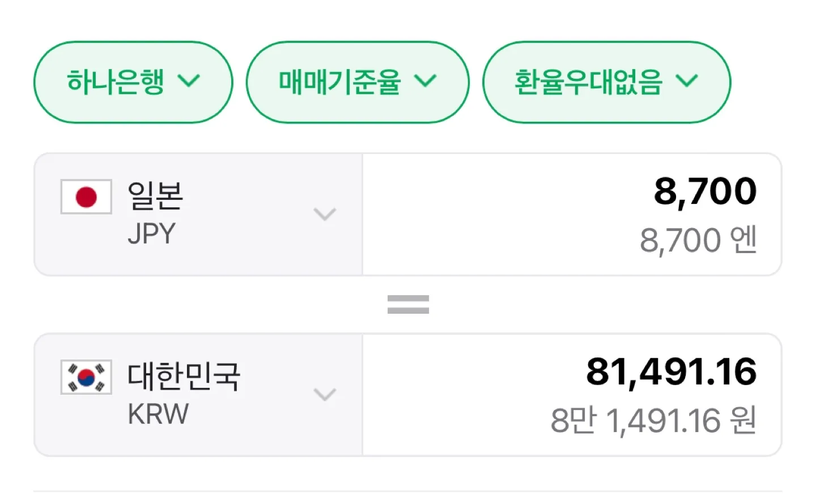
Task: Click the chevron inside the 하나은행 pill
Action: coord(189,81)
